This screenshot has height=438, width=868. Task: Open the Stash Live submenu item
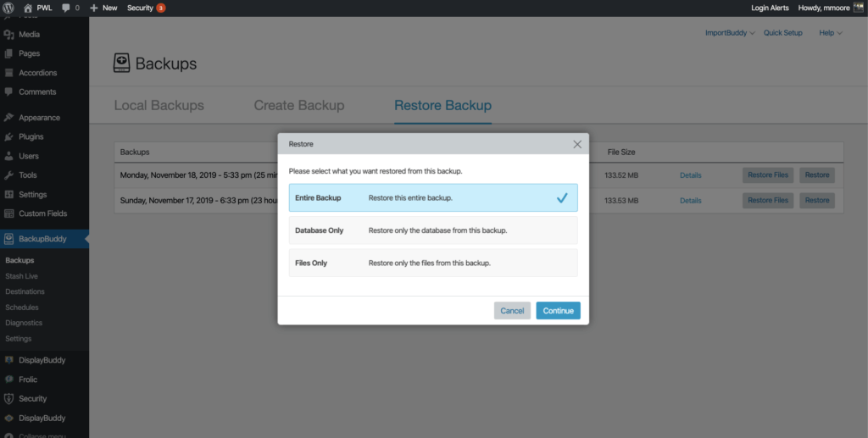21,276
